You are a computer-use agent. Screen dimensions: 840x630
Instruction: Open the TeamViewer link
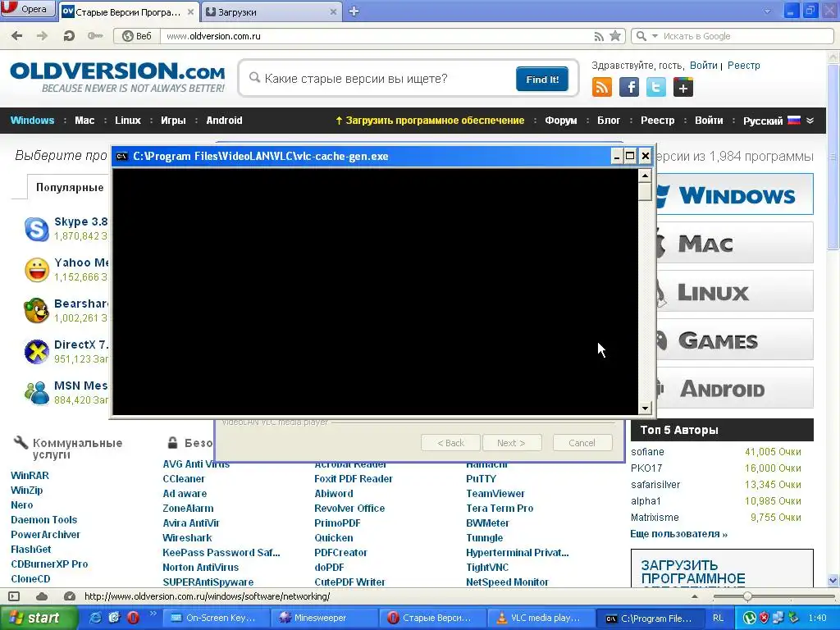pos(495,493)
